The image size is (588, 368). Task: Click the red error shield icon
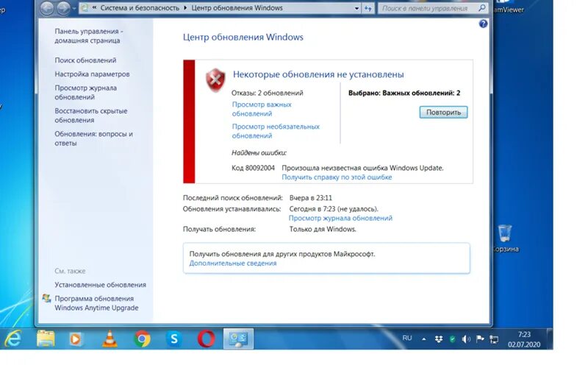[x=215, y=80]
